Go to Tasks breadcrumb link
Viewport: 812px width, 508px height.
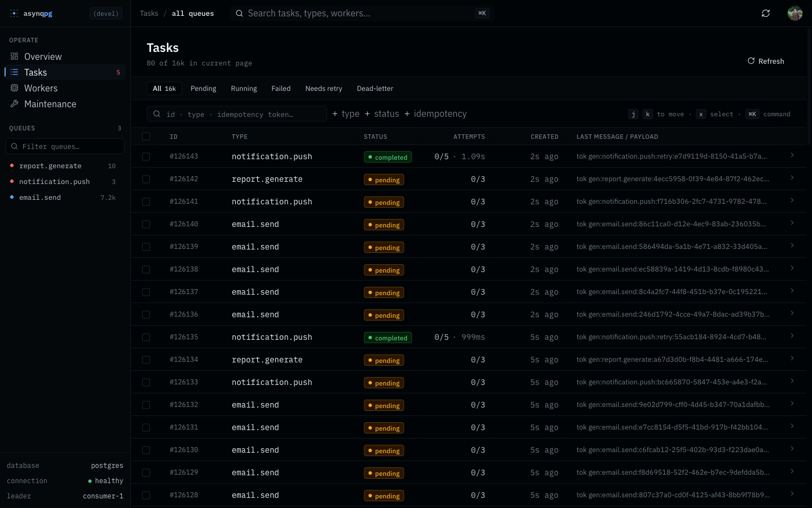(149, 14)
